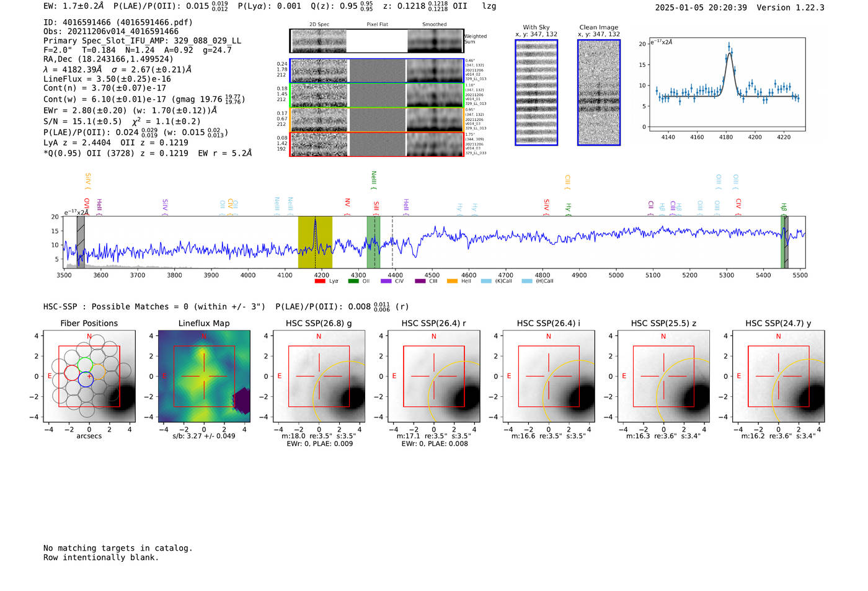
Task: Click the Smoothed column header
Action: point(435,25)
